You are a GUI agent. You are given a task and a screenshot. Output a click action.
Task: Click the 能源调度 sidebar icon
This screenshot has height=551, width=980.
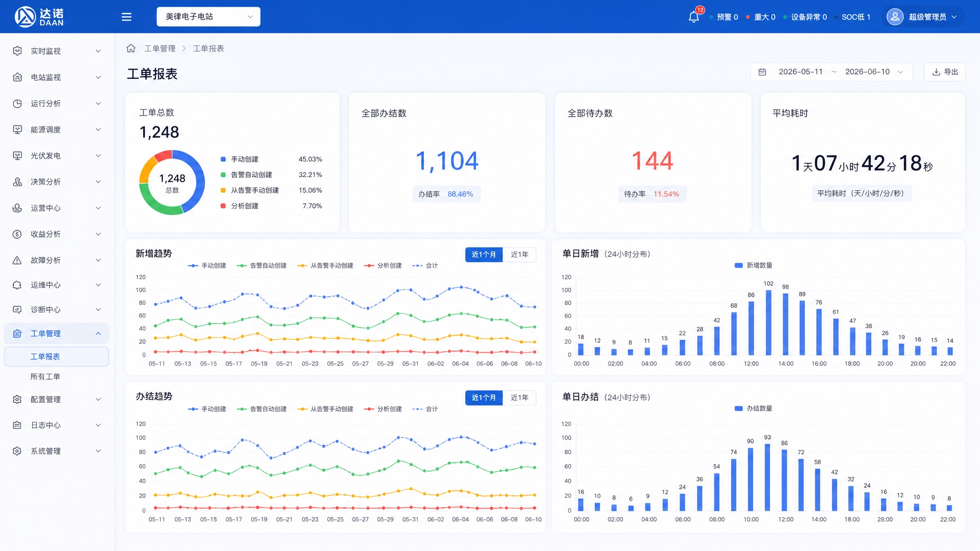(17, 130)
